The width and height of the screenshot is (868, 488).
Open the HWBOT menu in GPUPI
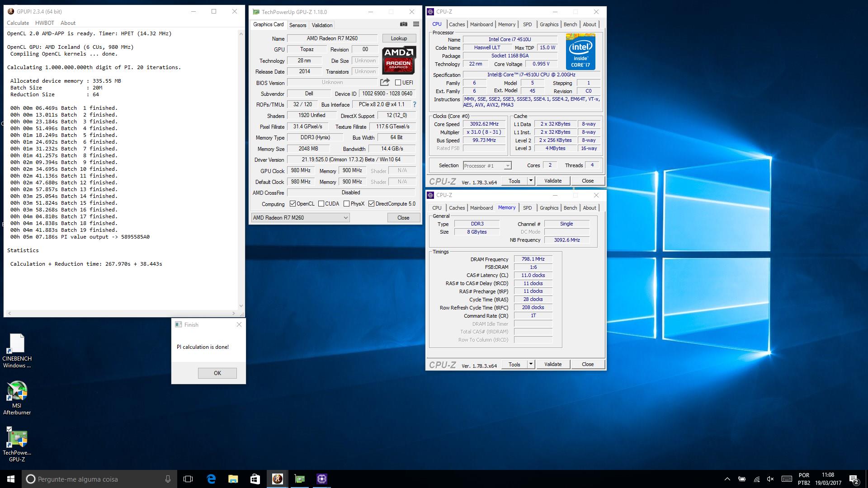point(45,23)
